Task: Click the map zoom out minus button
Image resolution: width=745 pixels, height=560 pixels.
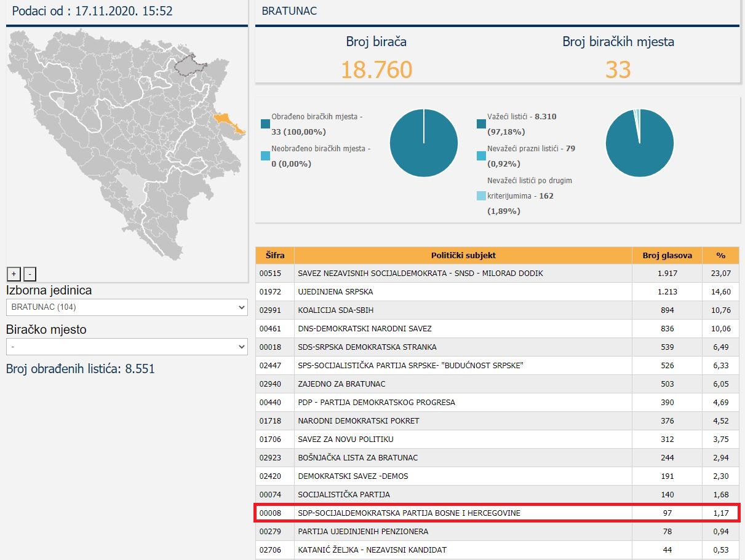Action: (x=30, y=274)
